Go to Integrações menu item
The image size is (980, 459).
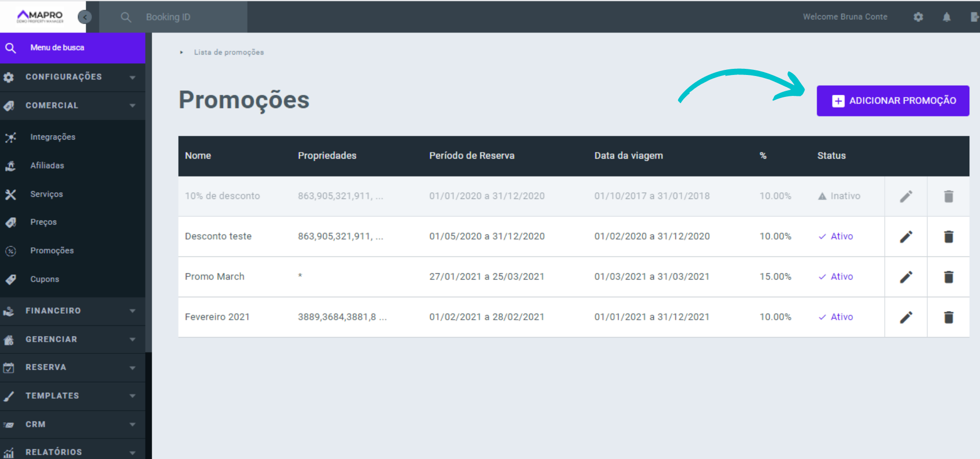53,137
